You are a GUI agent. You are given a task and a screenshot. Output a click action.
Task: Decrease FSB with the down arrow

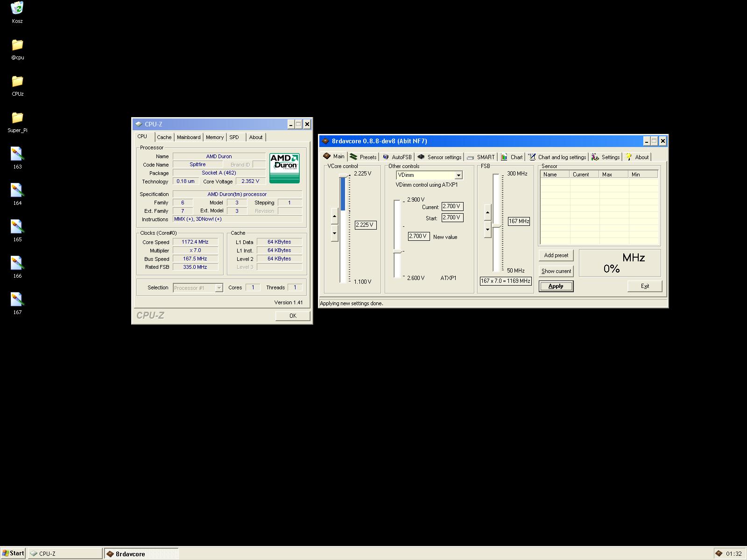[488, 229]
